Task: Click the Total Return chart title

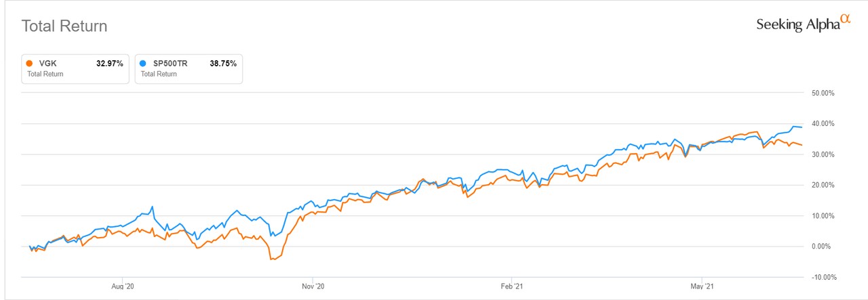Action: 64,26
